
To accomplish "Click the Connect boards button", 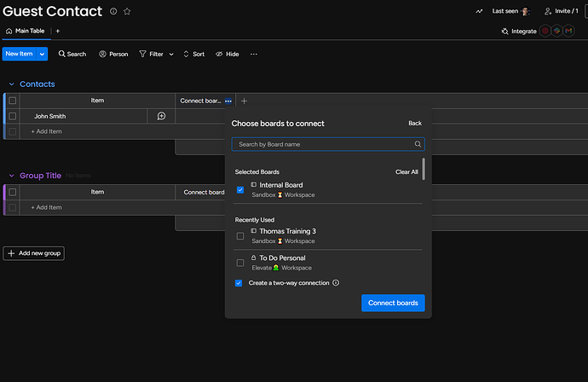I will point(393,303).
